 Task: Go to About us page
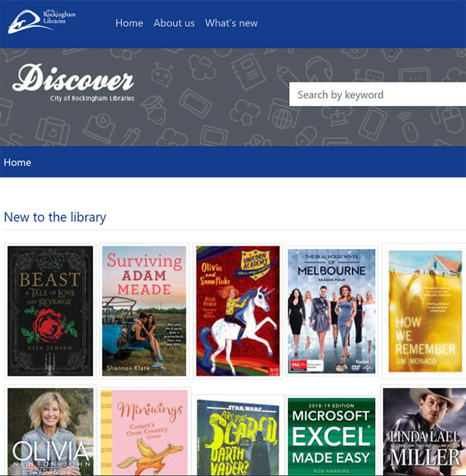pyautogui.click(x=174, y=23)
